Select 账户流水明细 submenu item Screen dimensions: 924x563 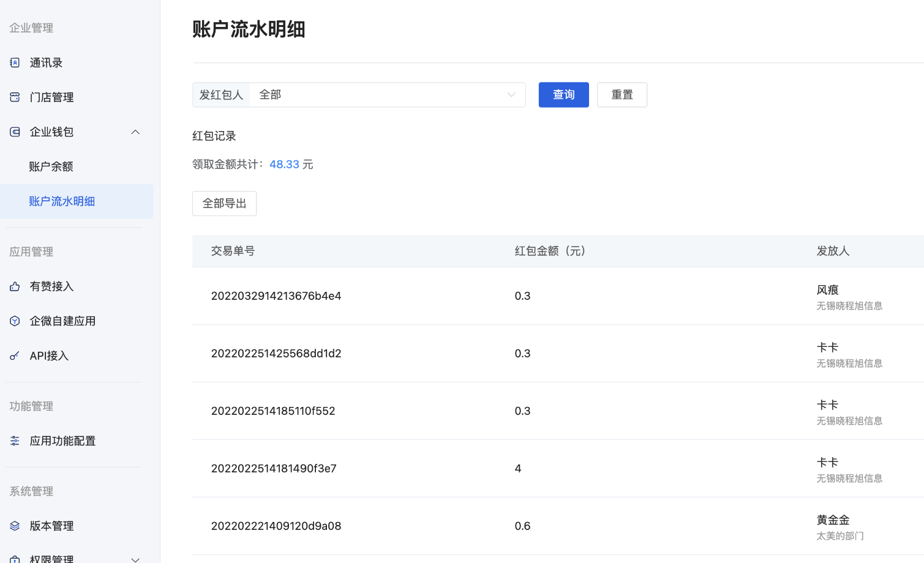pos(77,201)
